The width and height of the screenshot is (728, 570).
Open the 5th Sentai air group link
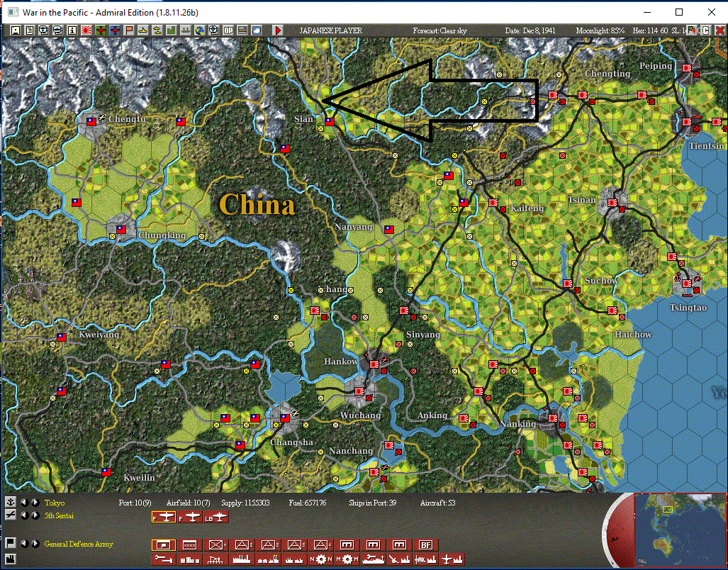[59, 515]
